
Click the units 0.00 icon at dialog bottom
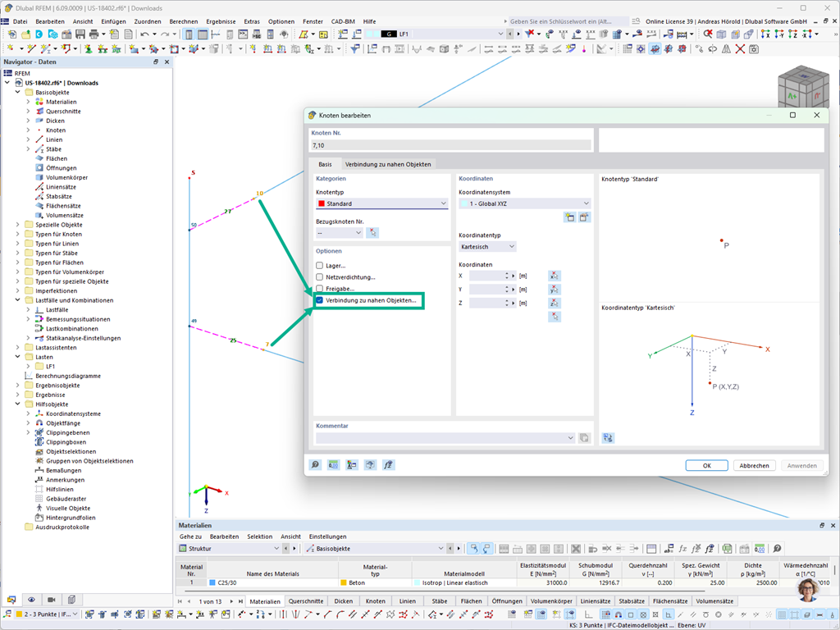[x=333, y=465]
